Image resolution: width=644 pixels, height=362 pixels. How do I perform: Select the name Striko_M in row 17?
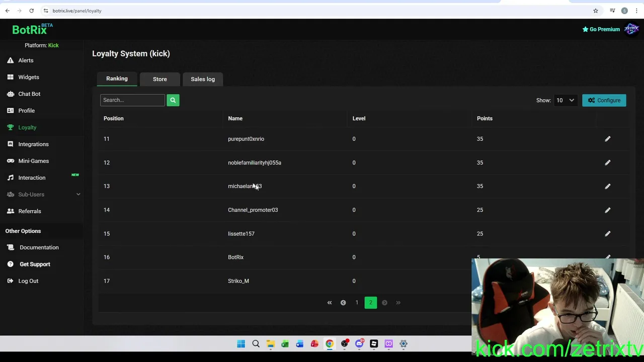238,281
